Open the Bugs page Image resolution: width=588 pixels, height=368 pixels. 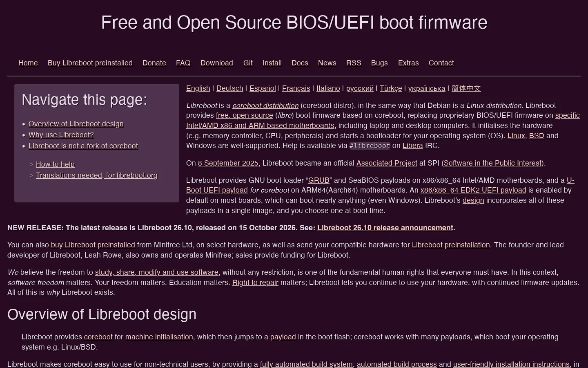click(x=379, y=63)
